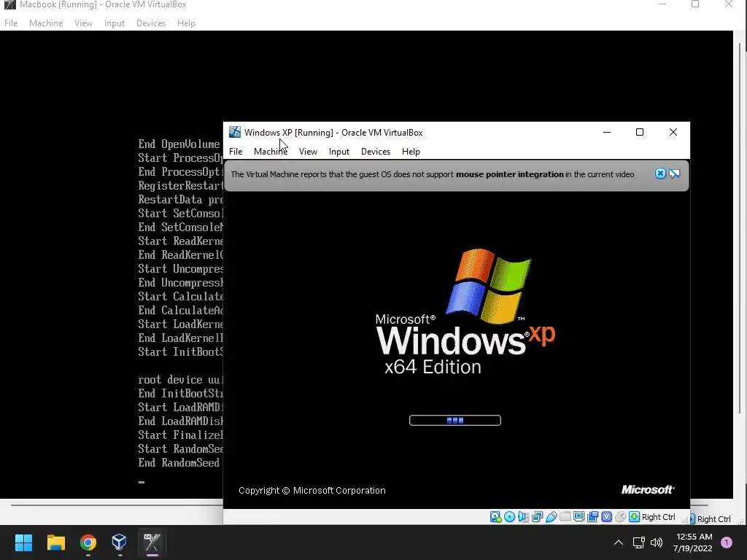Open Devices menu in Windows XP window
Viewport: 747px width, 560px height.
tap(376, 152)
